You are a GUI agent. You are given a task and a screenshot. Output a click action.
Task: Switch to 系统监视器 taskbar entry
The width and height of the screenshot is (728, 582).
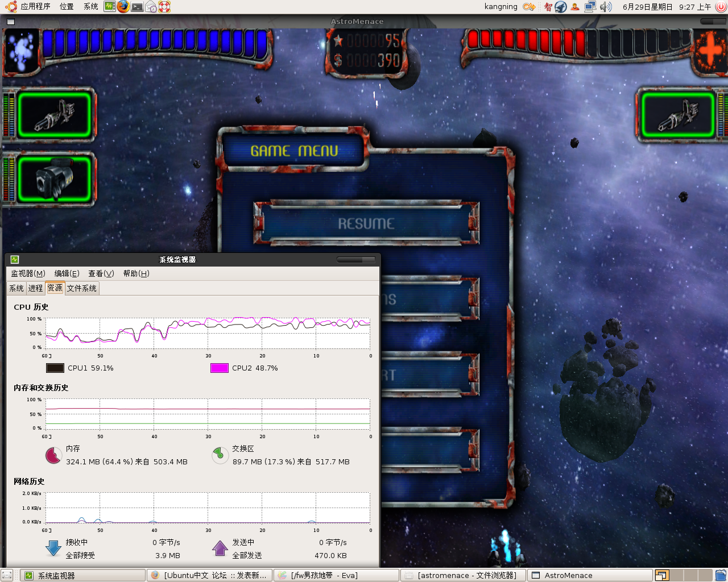click(x=83, y=575)
